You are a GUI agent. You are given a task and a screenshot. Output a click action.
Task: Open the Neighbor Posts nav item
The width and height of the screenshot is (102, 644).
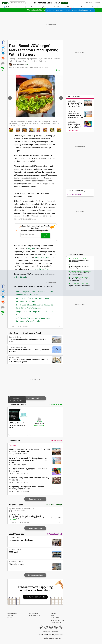tap(44, 7)
